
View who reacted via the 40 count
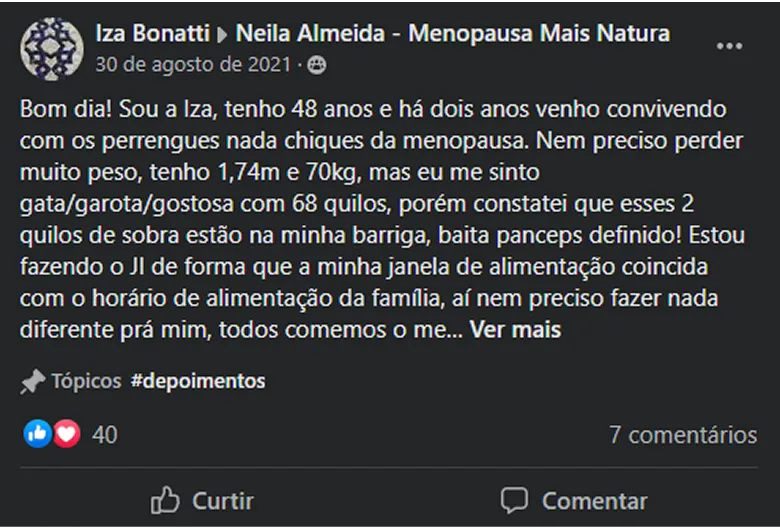pos(104,435)
